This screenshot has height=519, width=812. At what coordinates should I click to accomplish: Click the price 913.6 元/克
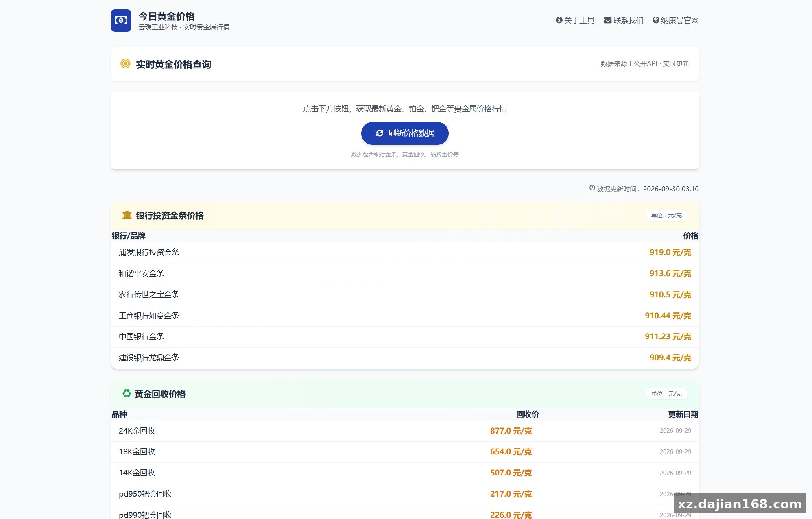(x=670, y=274)
